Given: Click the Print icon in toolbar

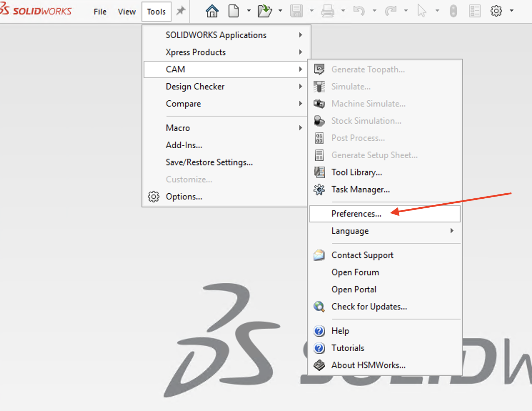Looking at the screenshot, I should pos(327,11).
